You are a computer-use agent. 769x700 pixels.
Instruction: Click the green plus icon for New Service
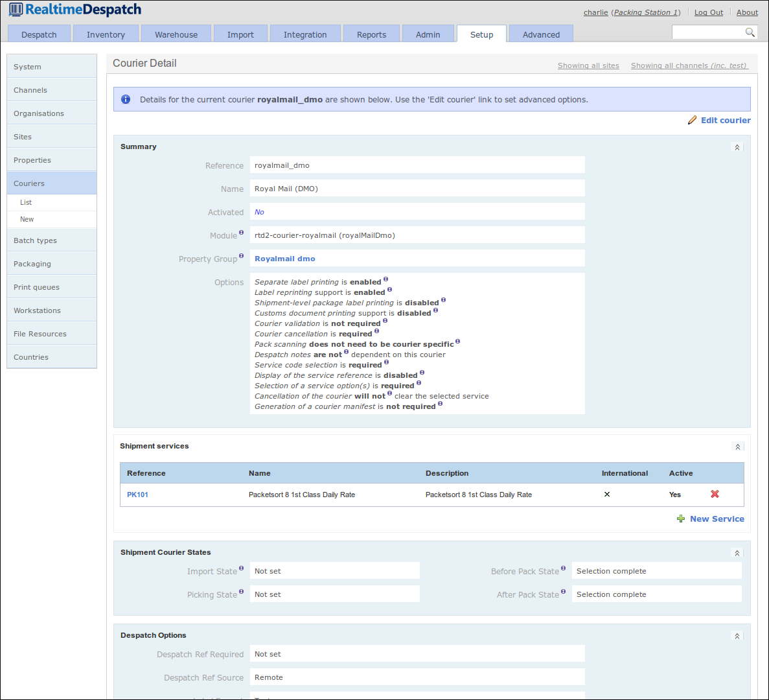coord(681,519)
